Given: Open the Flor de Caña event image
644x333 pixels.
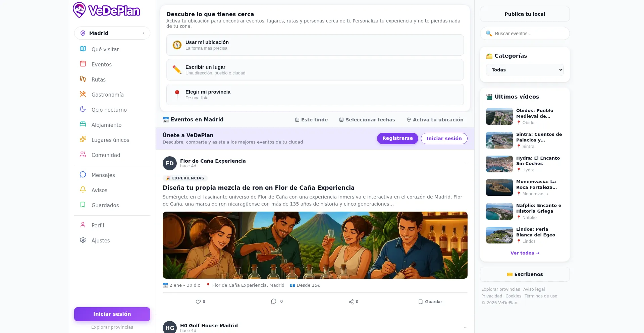Looking at the screenshot, I should [315, 245].
